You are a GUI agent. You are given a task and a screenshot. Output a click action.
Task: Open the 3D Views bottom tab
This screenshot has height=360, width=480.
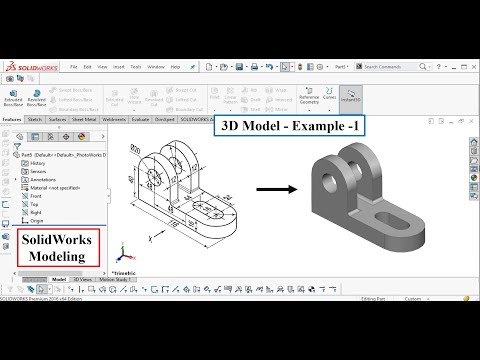click(x=82, y=279)
